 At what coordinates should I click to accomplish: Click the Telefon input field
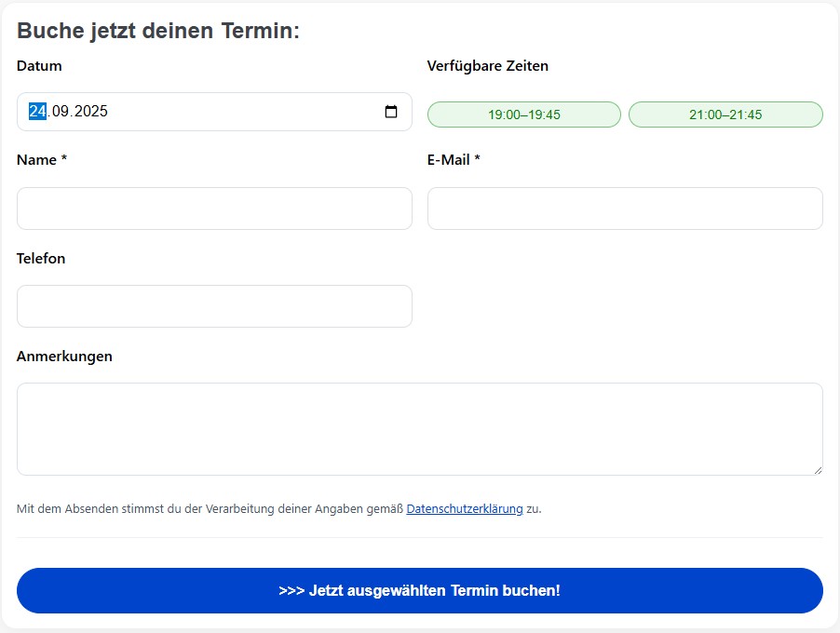(x=214, y=306)
